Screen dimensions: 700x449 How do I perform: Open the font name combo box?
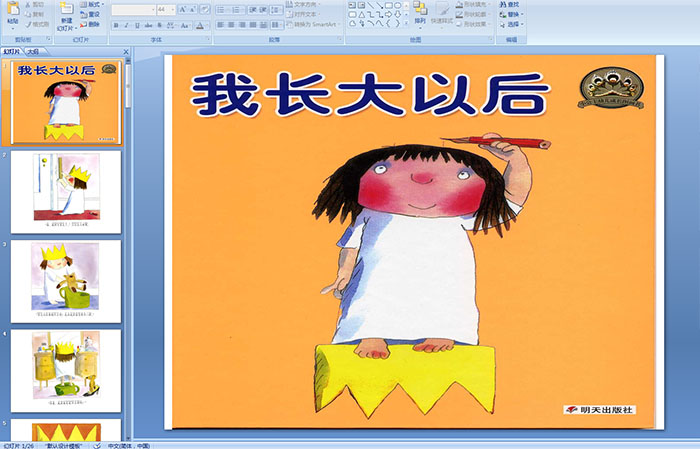[133, 9]
